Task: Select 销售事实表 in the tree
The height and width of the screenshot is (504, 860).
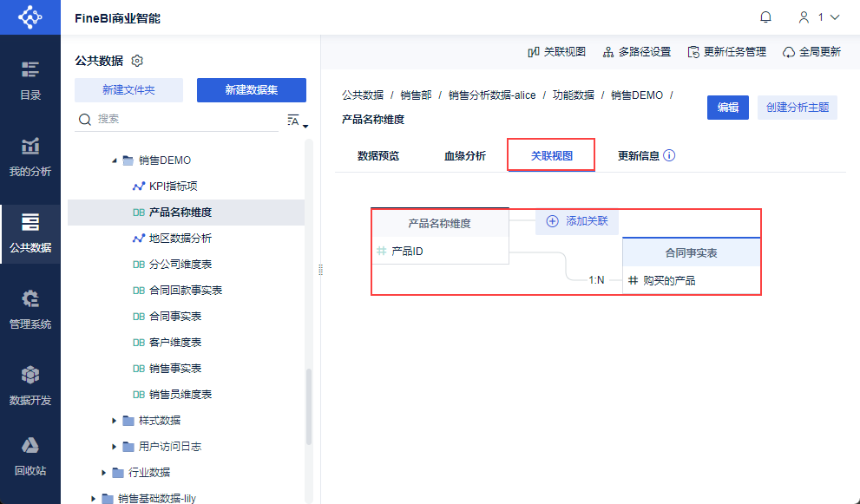Action: (x=186, y=369)
